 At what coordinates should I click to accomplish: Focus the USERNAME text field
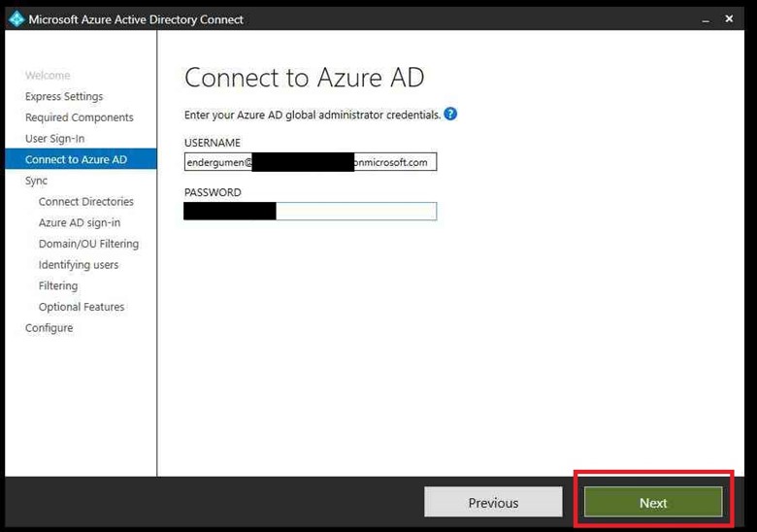(x=311, y=162)
